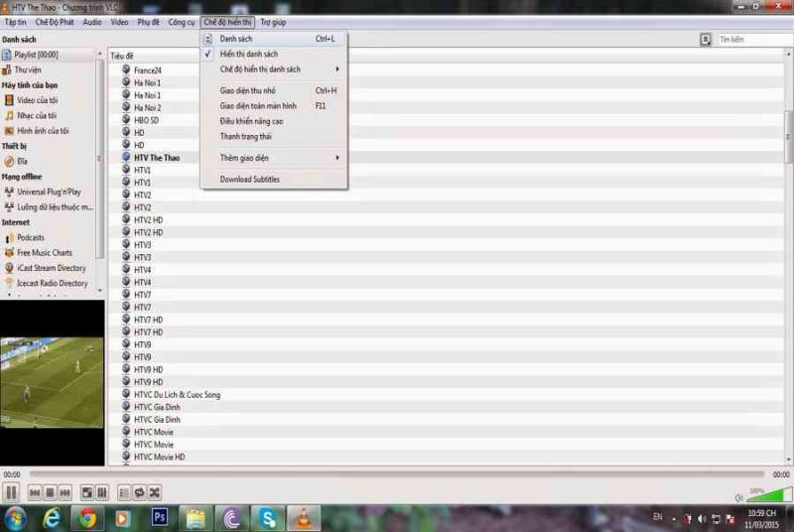
Task: Skip to next media button
Action: pyautogui.click(x=65, y=492)
